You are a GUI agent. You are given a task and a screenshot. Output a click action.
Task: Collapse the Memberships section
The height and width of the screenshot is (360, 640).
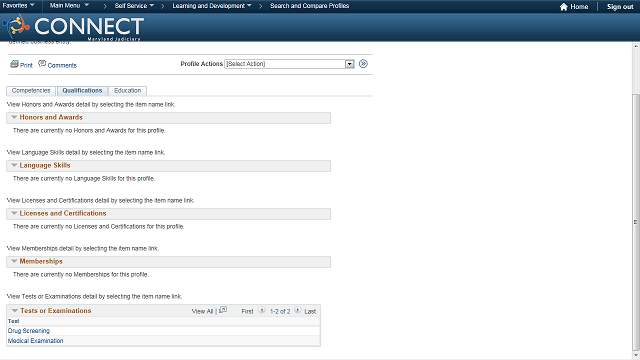pos(14,261)
